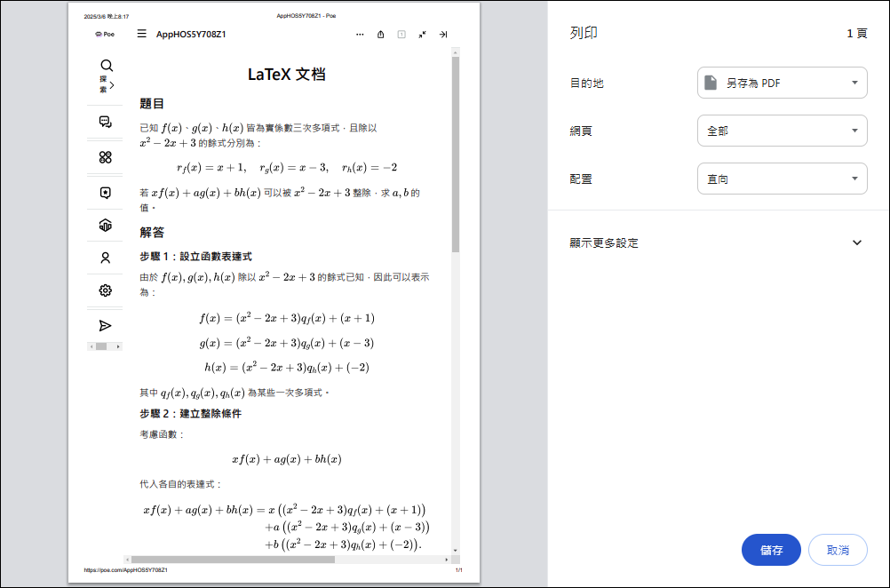Viewport: 890px width, 588px height.
Task: Click the 解答 heading in preview
Action: 152,233
